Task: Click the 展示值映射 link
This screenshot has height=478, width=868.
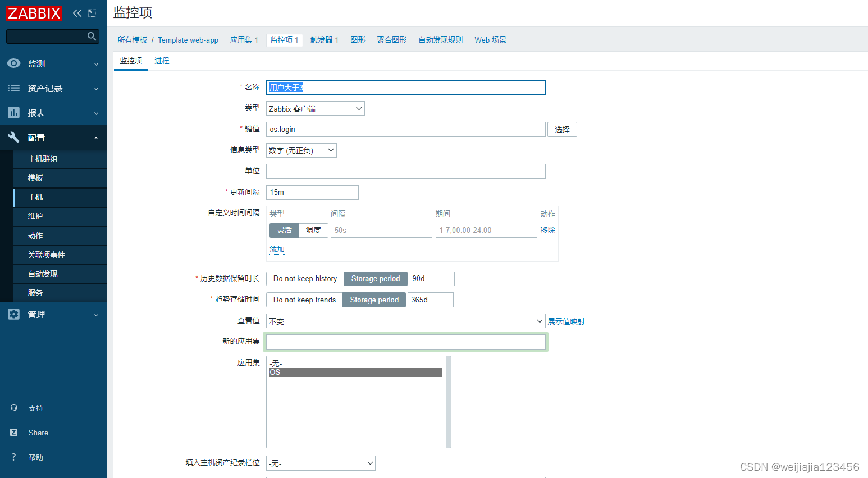Action: click(x=566, y=321)
